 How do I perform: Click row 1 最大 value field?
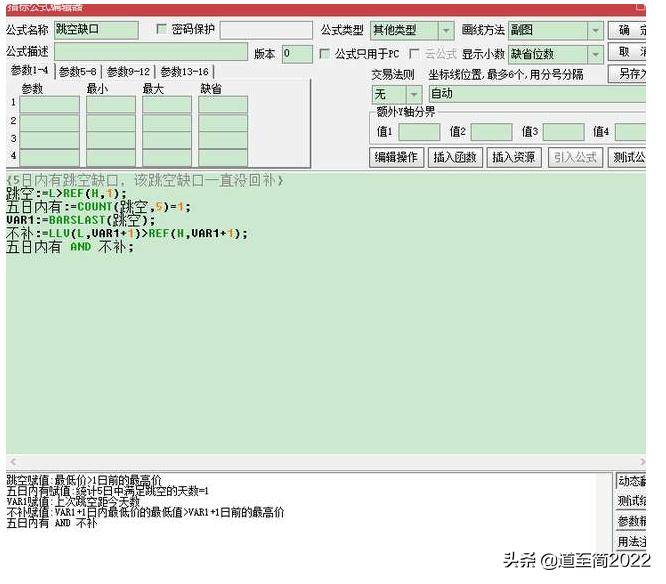click(x=167, y=105)
